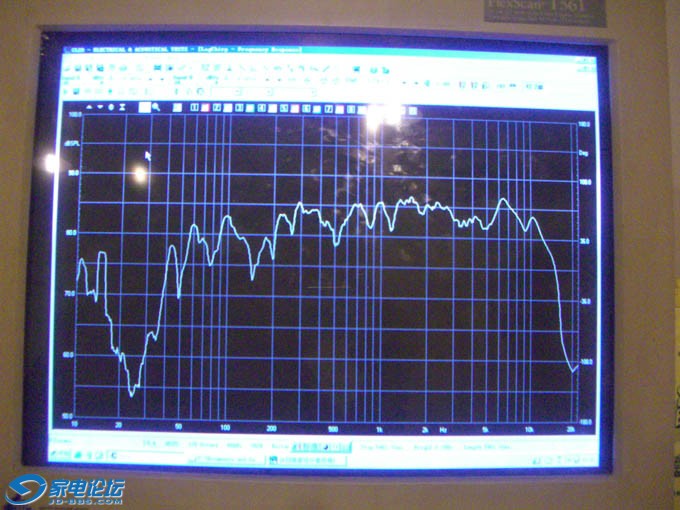680x510 pixels.
Task: Switch to the first taskbar window button
Action: click(x=225, y=458)
